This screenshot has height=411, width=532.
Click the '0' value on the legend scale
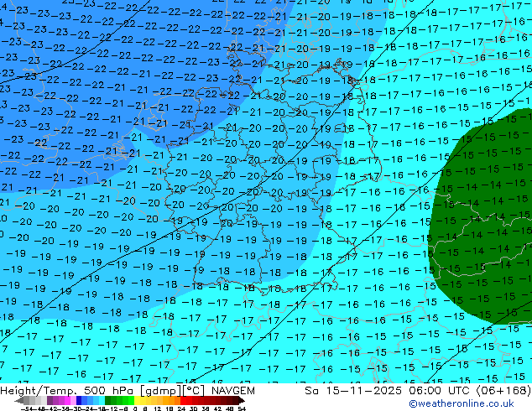pyautogui.click(x=135, y=409)
